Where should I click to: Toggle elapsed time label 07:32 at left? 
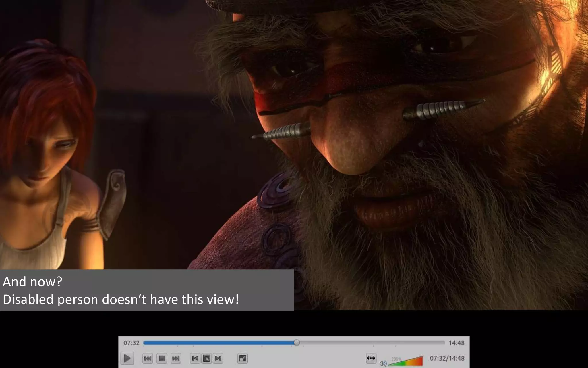pyautogui.click(x=131, y=343)
